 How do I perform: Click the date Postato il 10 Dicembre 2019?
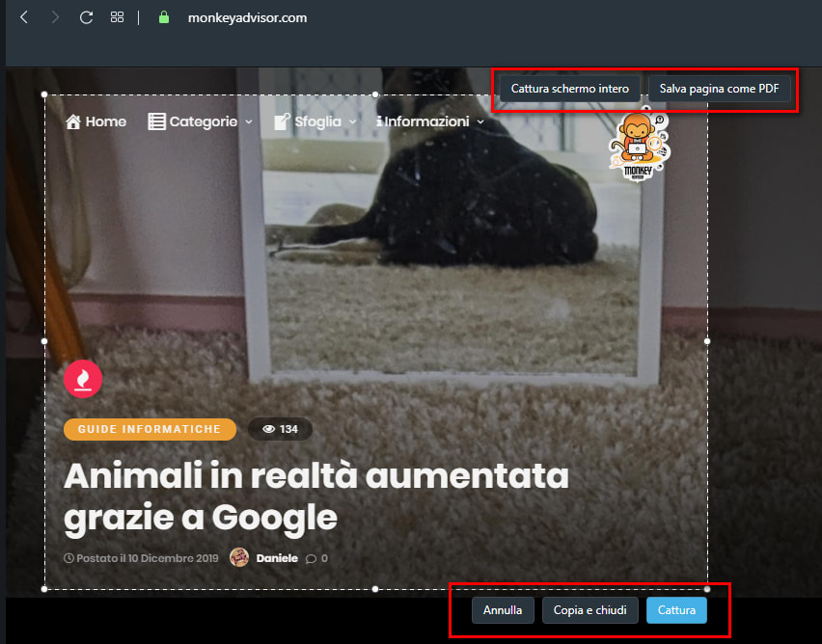click(x=148, y=558)
